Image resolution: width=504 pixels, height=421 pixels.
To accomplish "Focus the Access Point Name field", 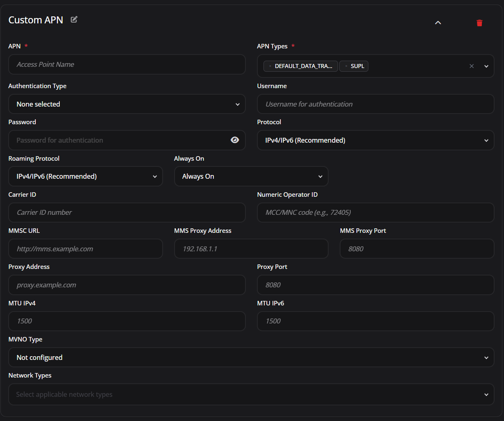I will 127,64.
